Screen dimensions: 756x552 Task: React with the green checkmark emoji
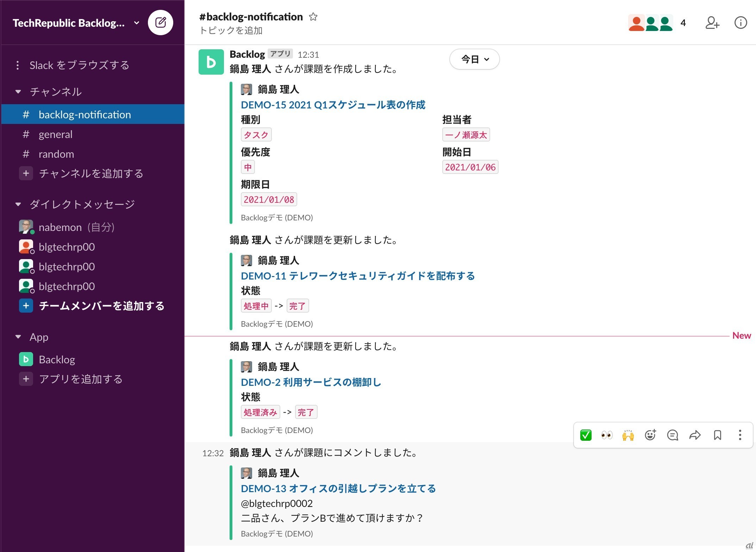click(x=586, y=435)
